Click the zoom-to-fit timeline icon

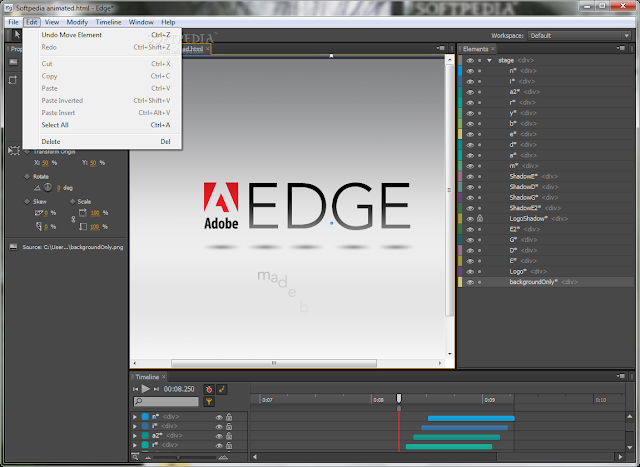pos(135,457)
